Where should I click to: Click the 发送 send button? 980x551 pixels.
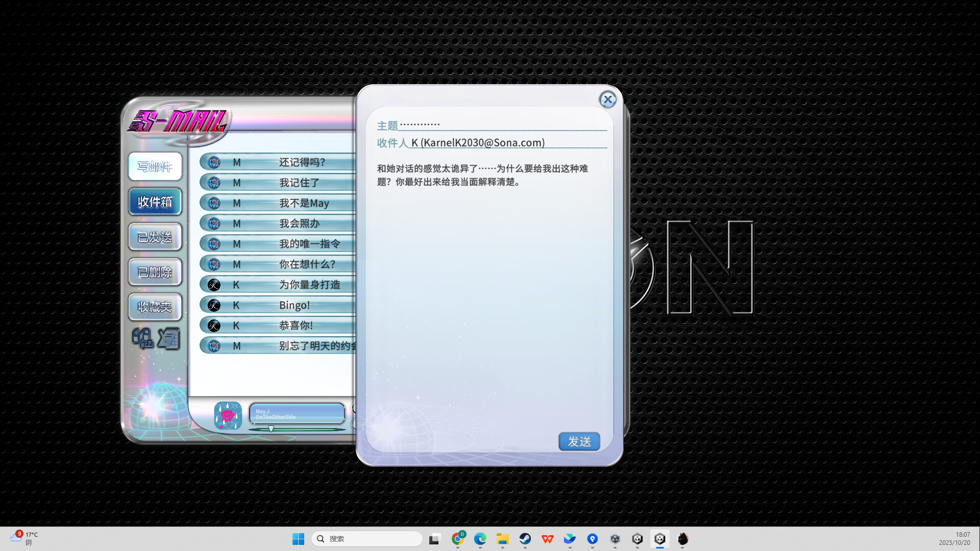point(579,442)
